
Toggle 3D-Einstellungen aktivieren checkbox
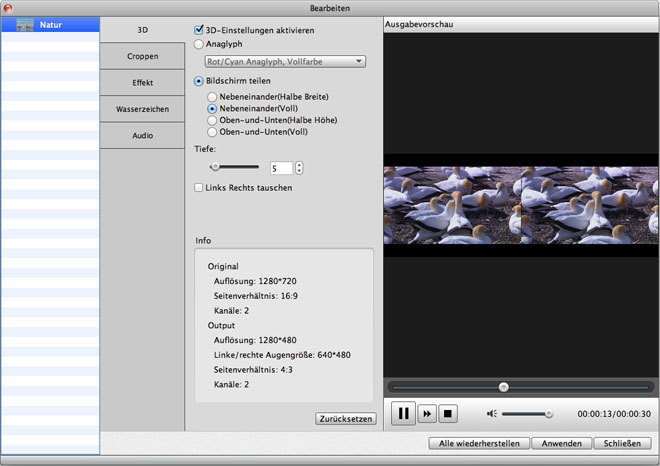199,30
